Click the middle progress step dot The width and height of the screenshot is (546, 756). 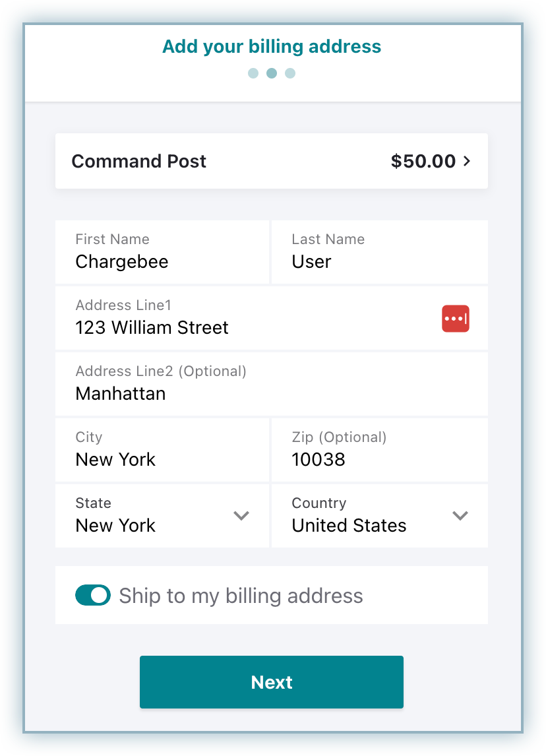272,73
